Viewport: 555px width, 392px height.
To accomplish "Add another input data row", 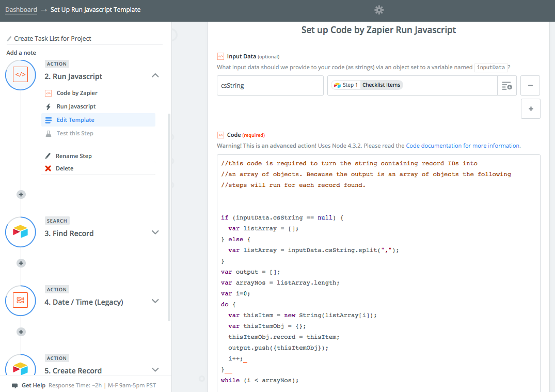I will click(531, 108).
